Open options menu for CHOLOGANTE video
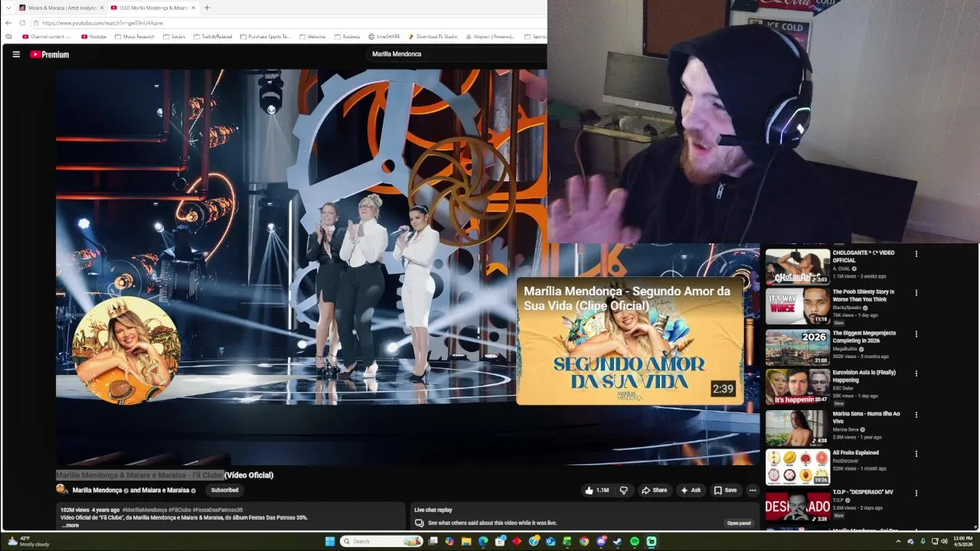The width and height of the screenshot is (980, 551). click(x=916, y=254)
